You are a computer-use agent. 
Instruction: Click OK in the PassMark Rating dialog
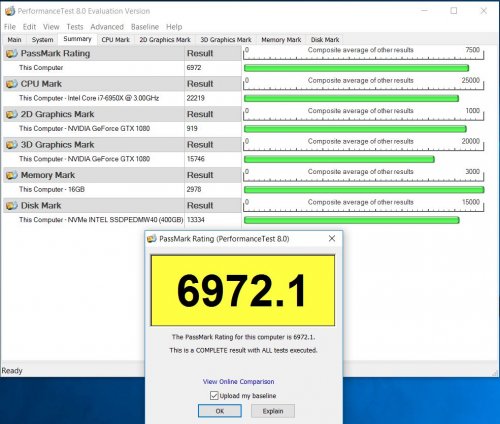[220, 411]
